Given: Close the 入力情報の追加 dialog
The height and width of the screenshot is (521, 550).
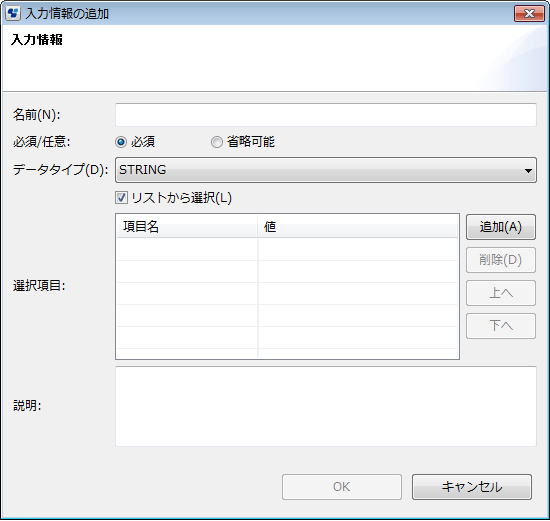Looking at the screenshot, I should click(529, 13).
